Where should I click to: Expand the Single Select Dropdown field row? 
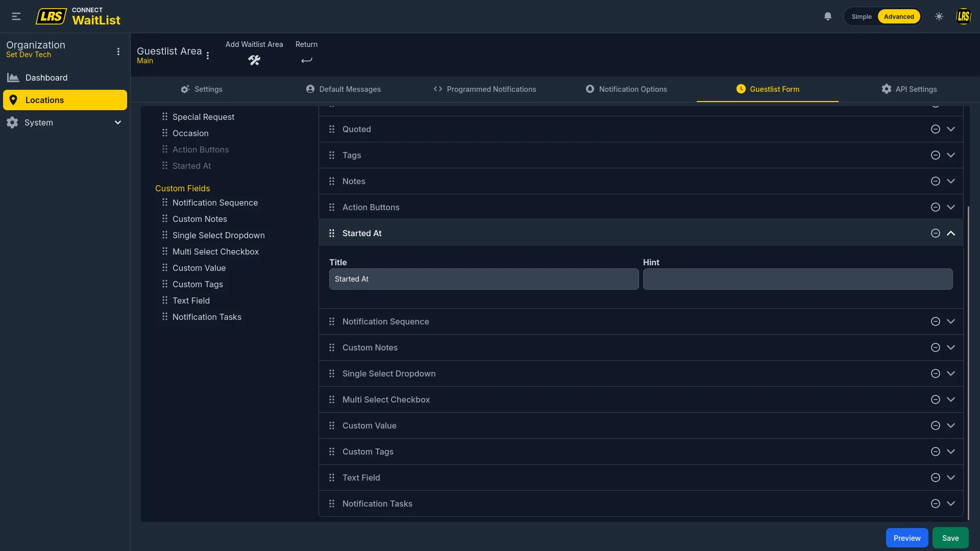(950, 373)
